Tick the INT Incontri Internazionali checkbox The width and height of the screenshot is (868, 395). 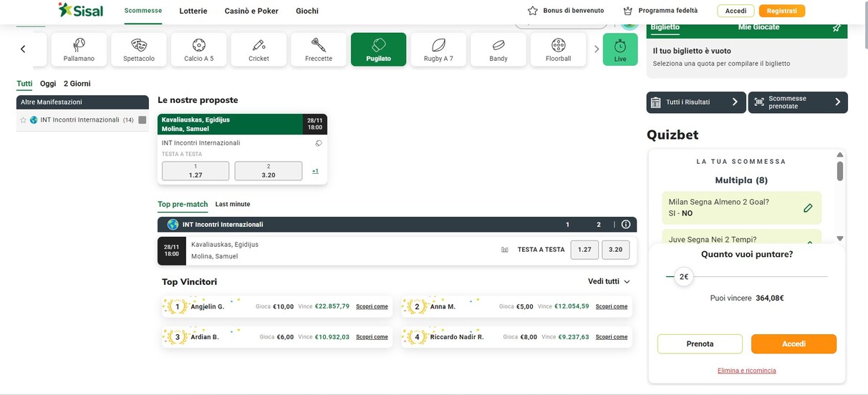(x=142, y=120)
